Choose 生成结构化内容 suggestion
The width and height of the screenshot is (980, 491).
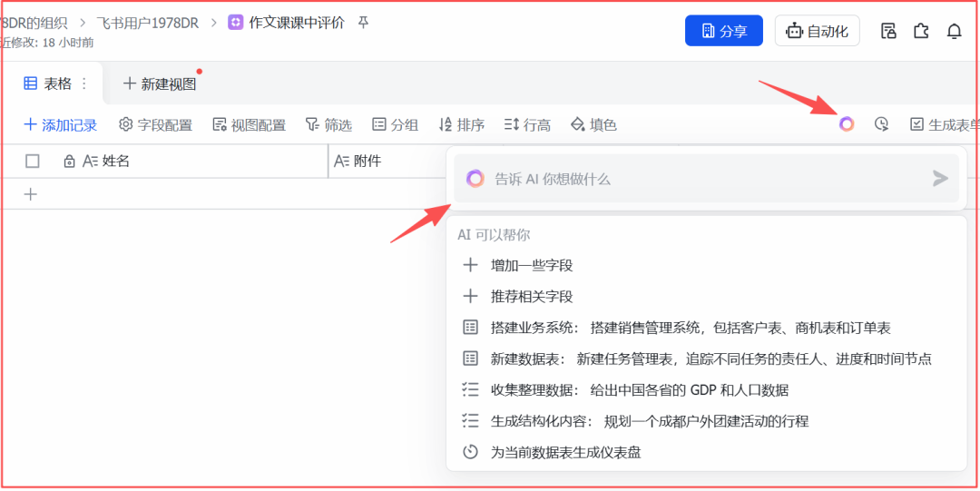pyautogui.click(x=706, y=421)
